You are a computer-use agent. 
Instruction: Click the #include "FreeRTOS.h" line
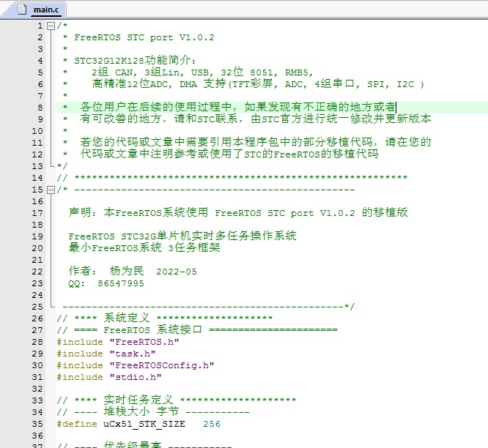[x=118, y=342]
